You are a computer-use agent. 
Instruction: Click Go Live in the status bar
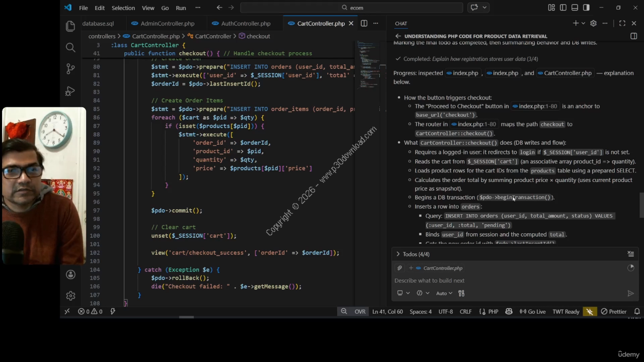(532, 312)
